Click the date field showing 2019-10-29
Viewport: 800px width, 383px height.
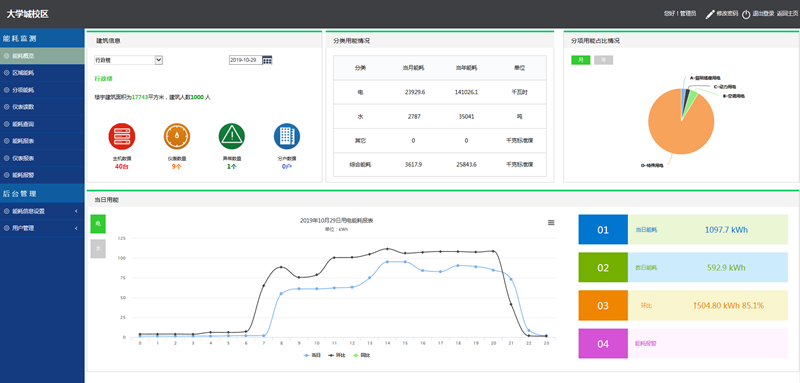click(245, 60)
